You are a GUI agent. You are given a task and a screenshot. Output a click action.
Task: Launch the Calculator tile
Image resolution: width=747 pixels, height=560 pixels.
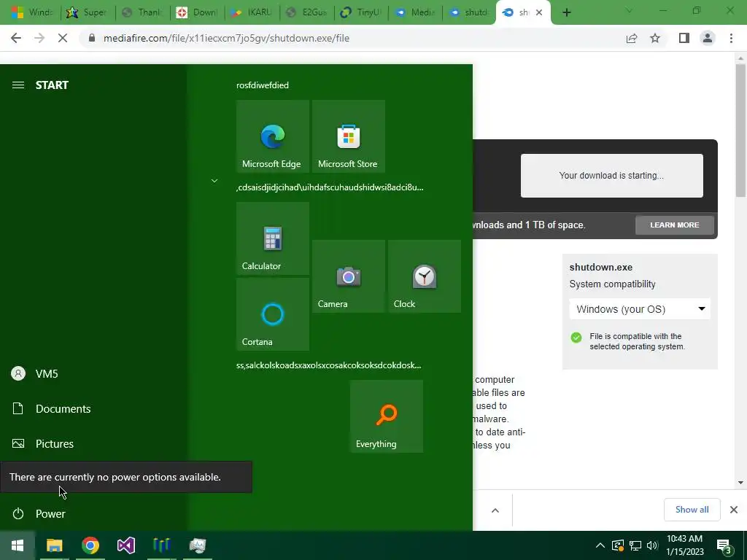click(273, 238)
